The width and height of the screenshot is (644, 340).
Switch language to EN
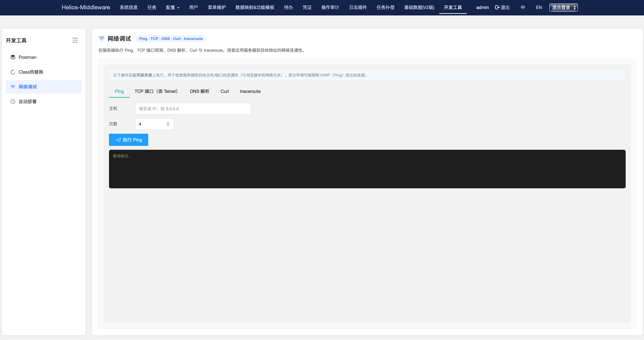[x=539, y=8]
